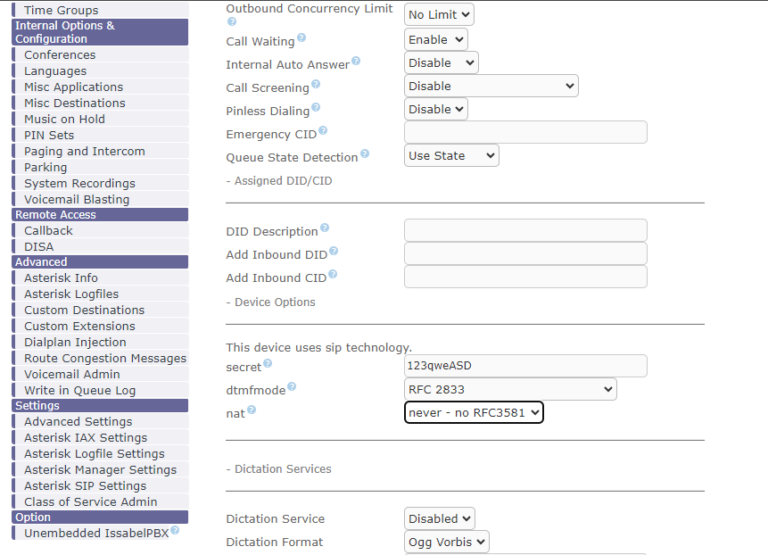Go to Asterisk SIP Settings
Image resolution: width=768 pixels, height=555 pixels.
[x=85, y=486]
